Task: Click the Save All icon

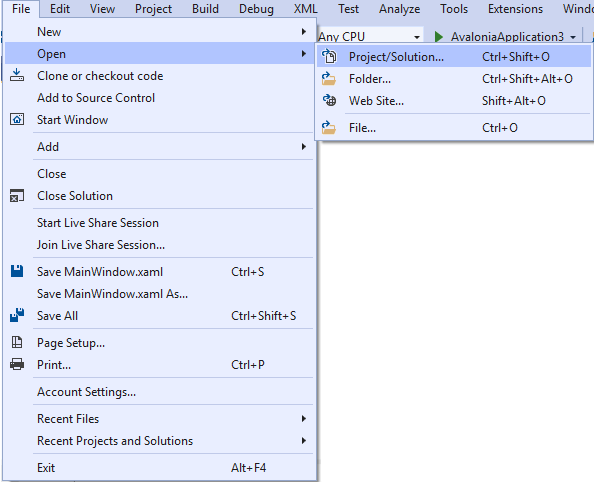Action: pyautogui.click(x=17, y=315)
